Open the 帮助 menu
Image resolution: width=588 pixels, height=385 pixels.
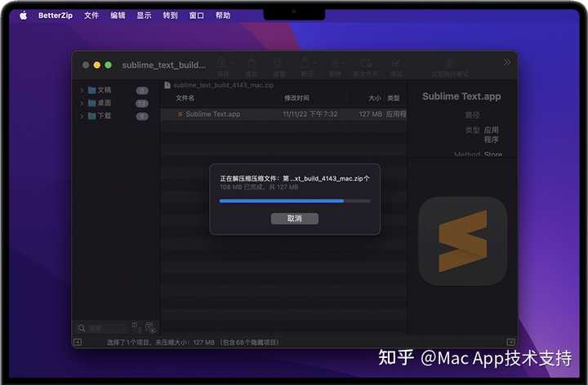[x=223, y=16]
